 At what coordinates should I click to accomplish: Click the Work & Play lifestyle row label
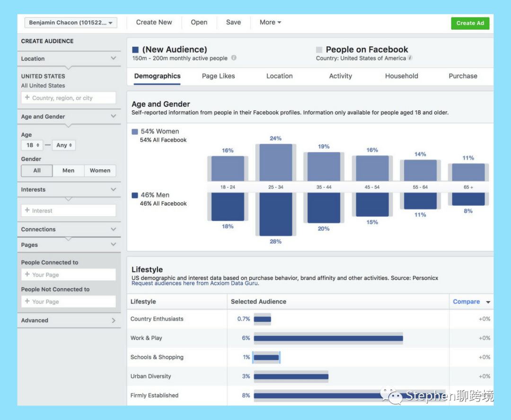pos(146,338)
